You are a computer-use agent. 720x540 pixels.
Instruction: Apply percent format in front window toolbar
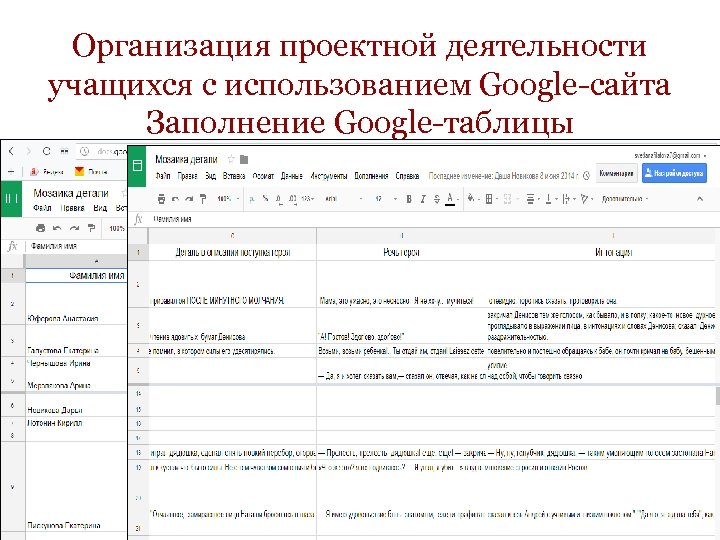tap(265, 199)
